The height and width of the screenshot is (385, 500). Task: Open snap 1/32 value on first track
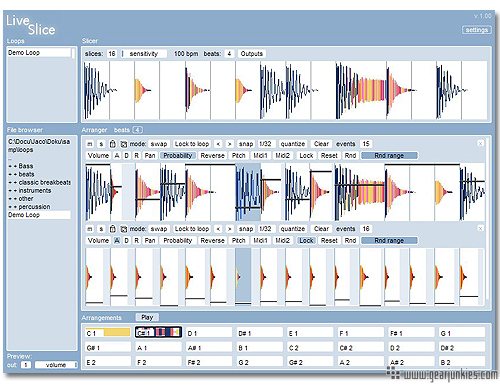[265, 144]
